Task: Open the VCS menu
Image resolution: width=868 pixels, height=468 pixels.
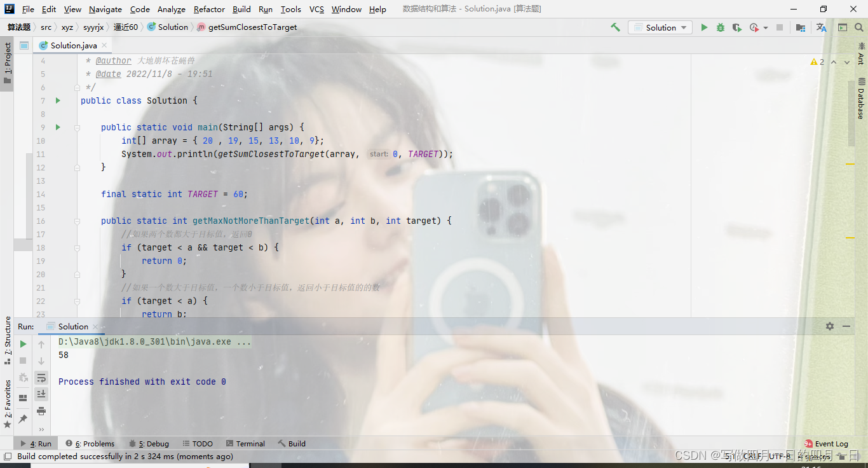Action: [x=316, y=9]
